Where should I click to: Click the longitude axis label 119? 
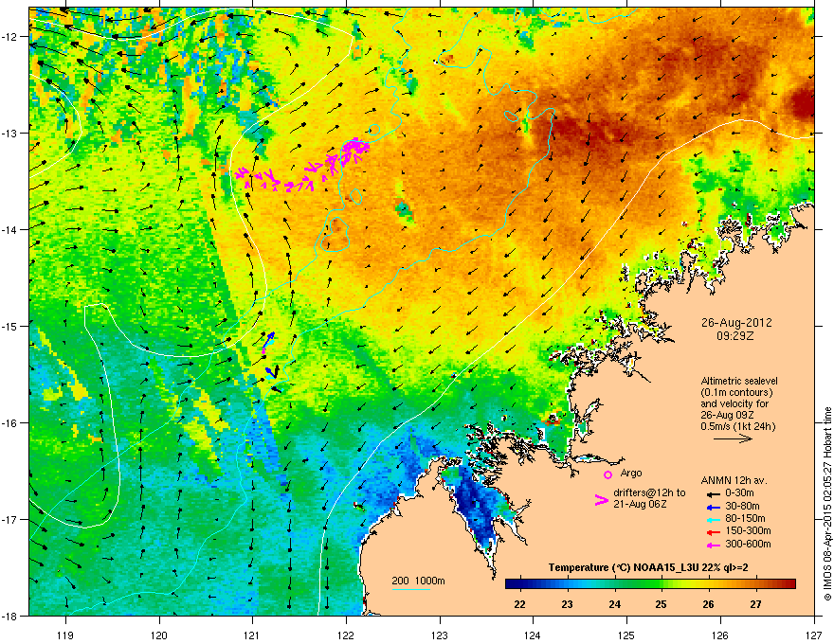point(65,635)
